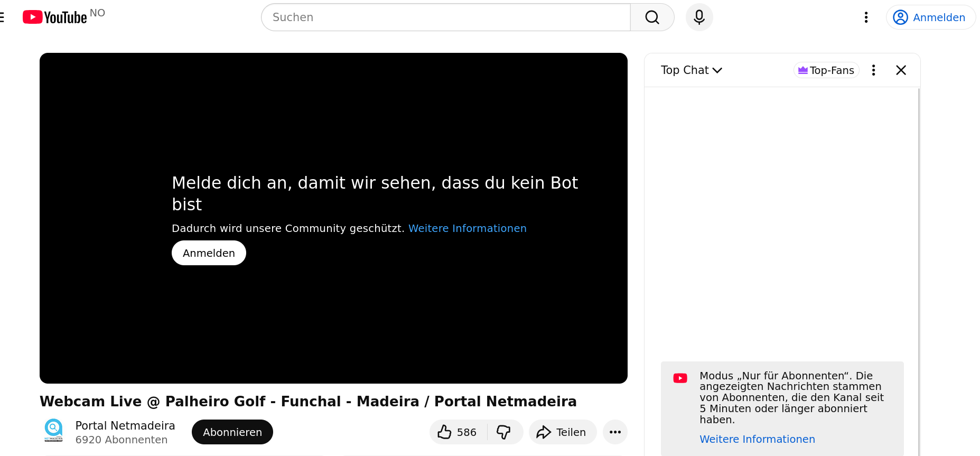This screenshot has height=456, width=980.
Task: Open Weitere Informationen link in chat notice
Action: click(757, 439)
